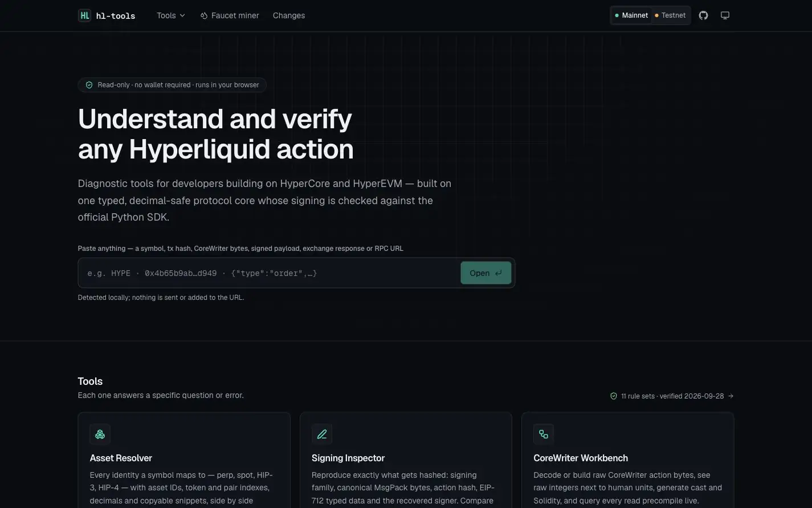The image size is (812, 508).
Task: Open the CoreWriter Workbench tool title
Action: (581, 458)
